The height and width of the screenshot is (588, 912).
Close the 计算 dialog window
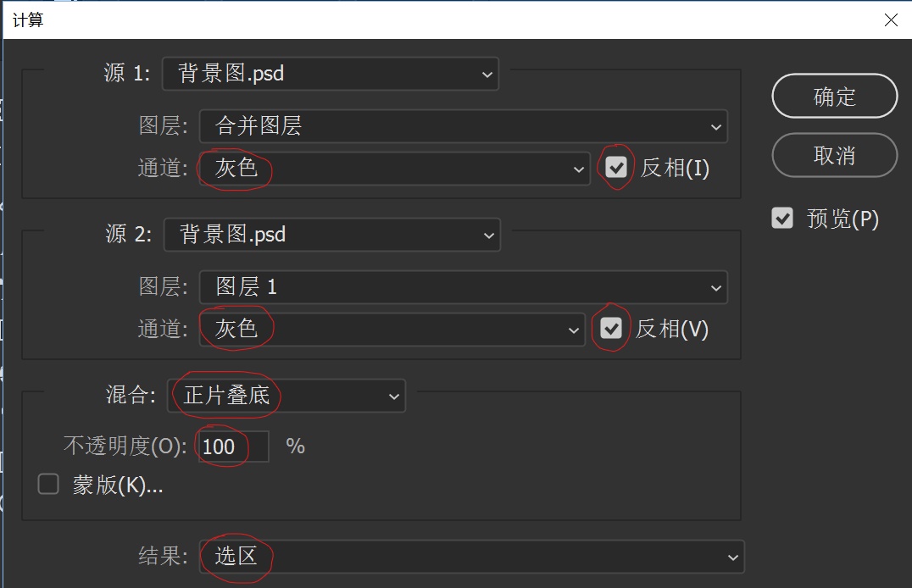[891, 19]
